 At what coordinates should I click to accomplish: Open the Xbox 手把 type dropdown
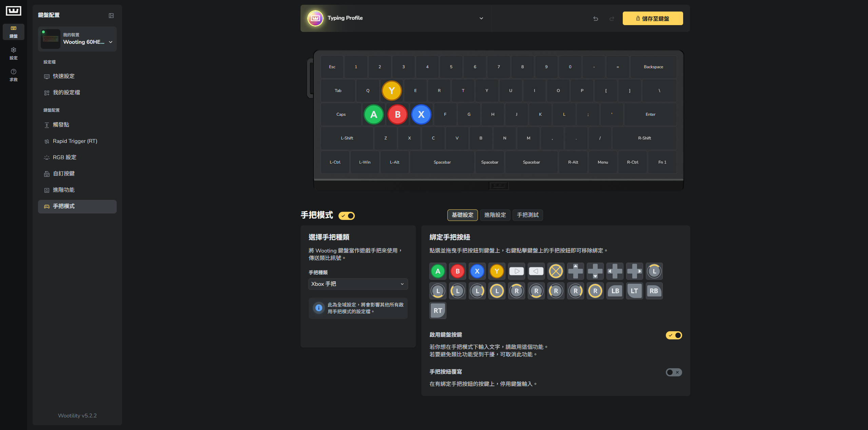(x=358, y=284)
